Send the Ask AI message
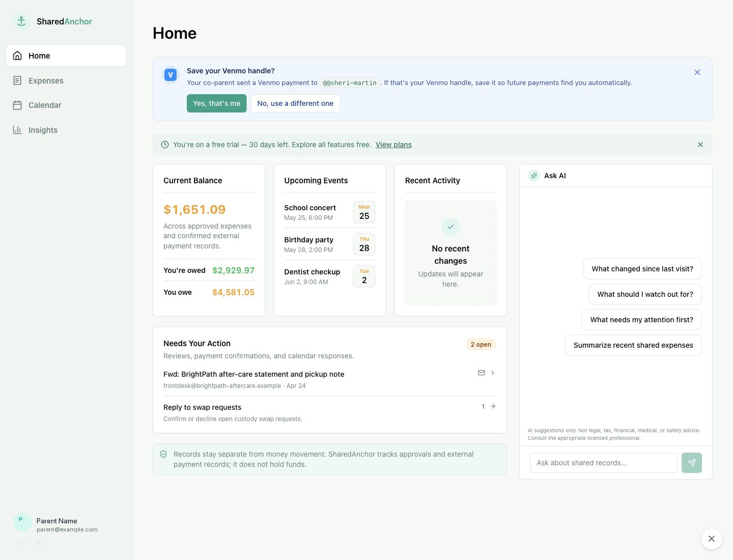The image size is (733, 560). point(692,463)
